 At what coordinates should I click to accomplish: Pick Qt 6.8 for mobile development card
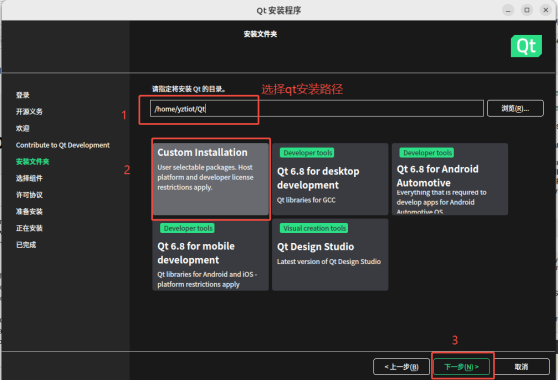point(210,255)
